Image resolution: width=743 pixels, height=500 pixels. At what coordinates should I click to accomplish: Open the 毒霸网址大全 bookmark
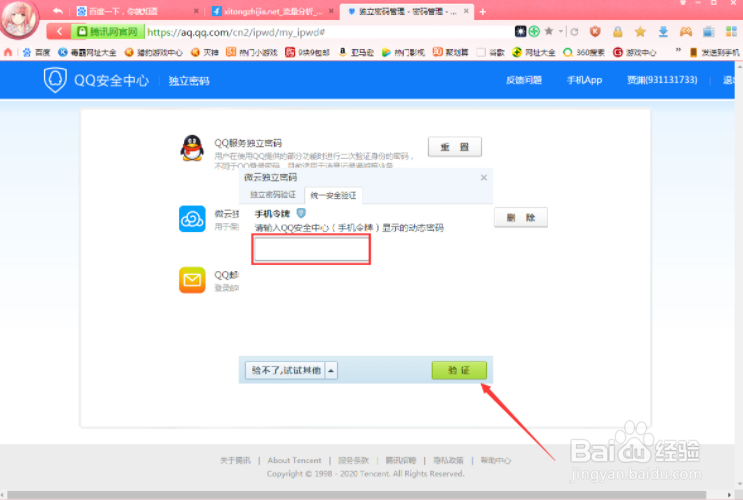[x=87, y=52]
